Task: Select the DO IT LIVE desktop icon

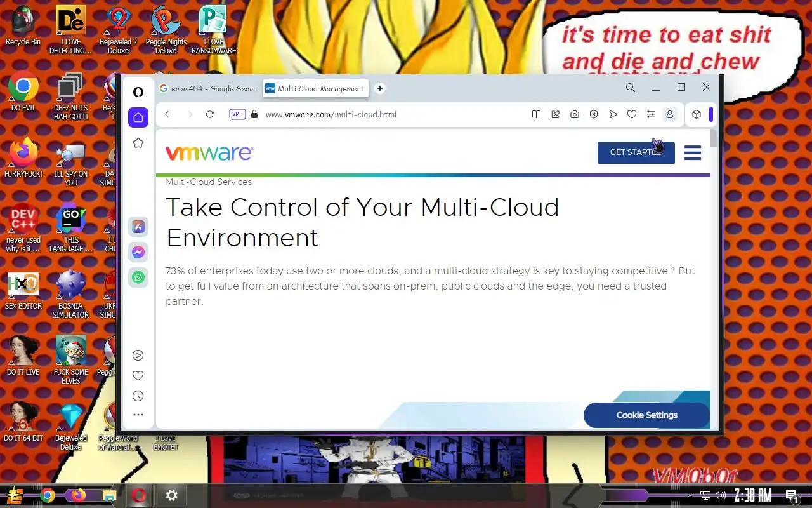Action: (x=23, y=356)
